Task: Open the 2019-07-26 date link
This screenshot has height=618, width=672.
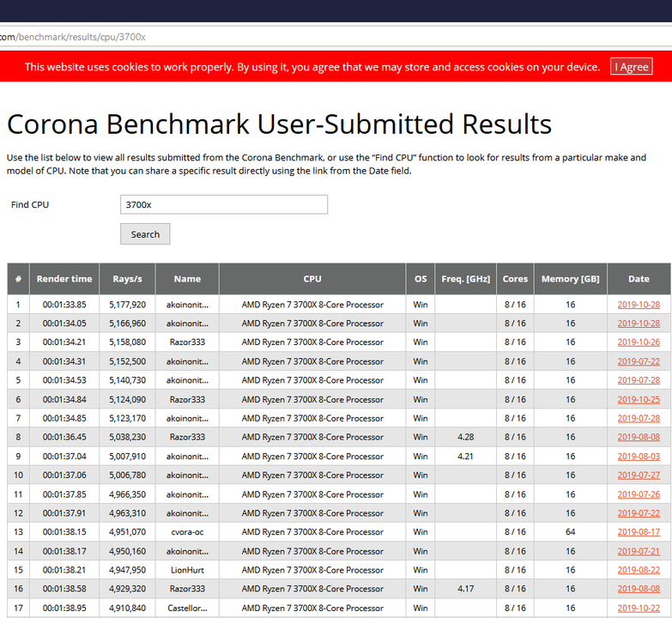Action: pos(639,495)
